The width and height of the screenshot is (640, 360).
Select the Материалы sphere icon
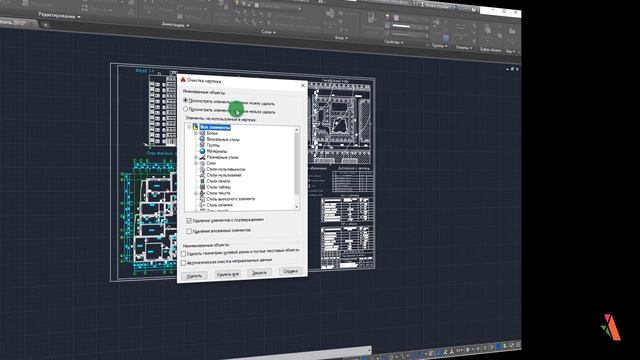click(202, 151)
